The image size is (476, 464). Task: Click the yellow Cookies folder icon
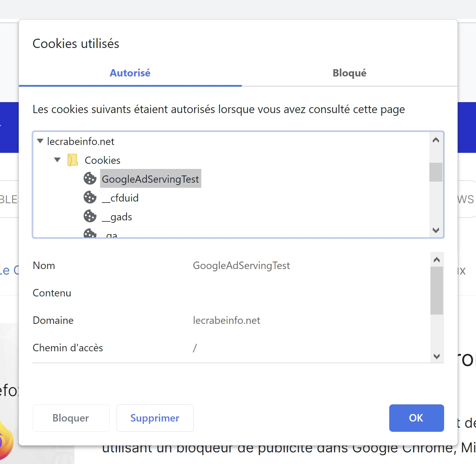72,160
